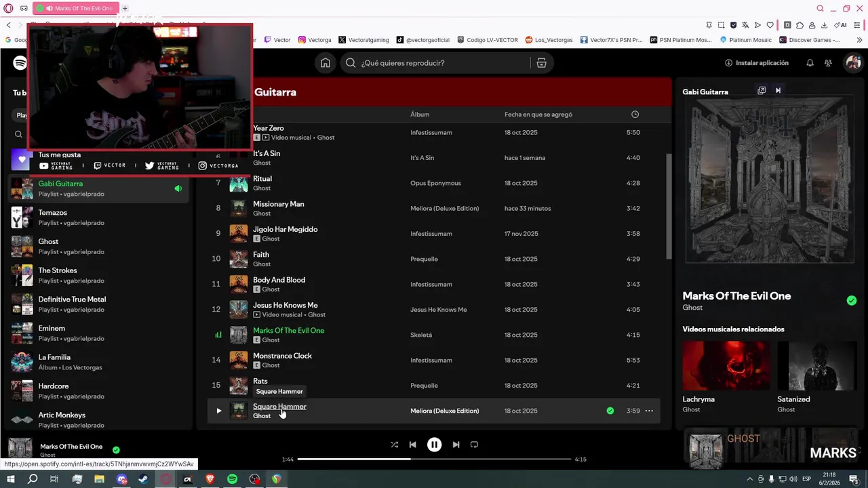Open the browser extensions cube icon
Screen dimensions: 868x488
pos(800,25)
